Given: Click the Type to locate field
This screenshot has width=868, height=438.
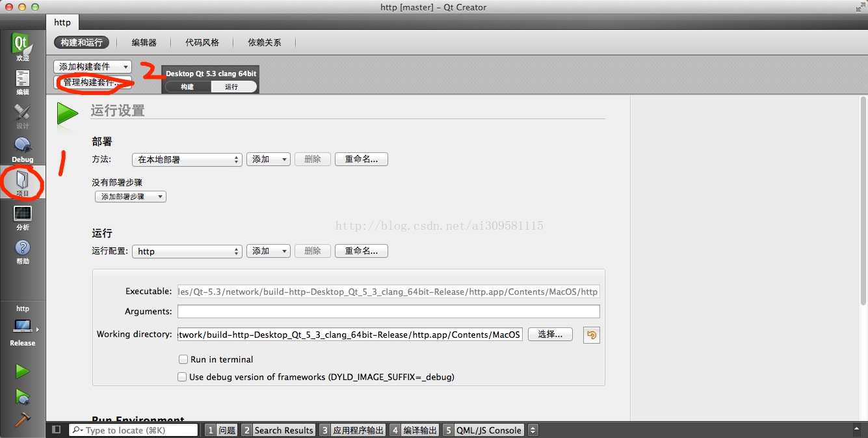Looking at the screenshot, I should [x=133, y=430].
